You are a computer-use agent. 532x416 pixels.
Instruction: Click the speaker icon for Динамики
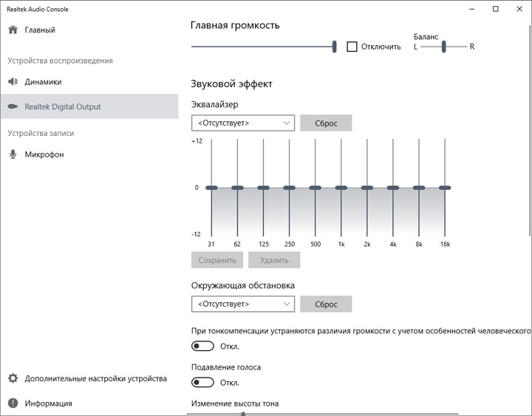pyautogui.click(x=13, y=82)
